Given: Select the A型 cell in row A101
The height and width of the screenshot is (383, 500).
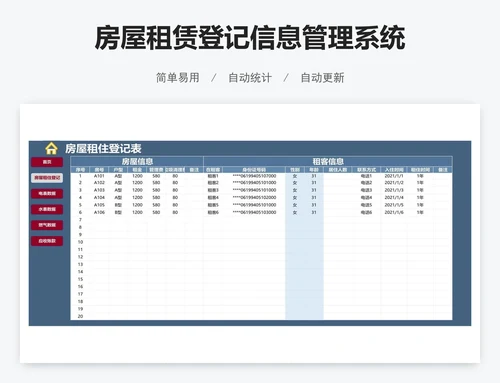Looking at the screenshot, I should point(118,176).
